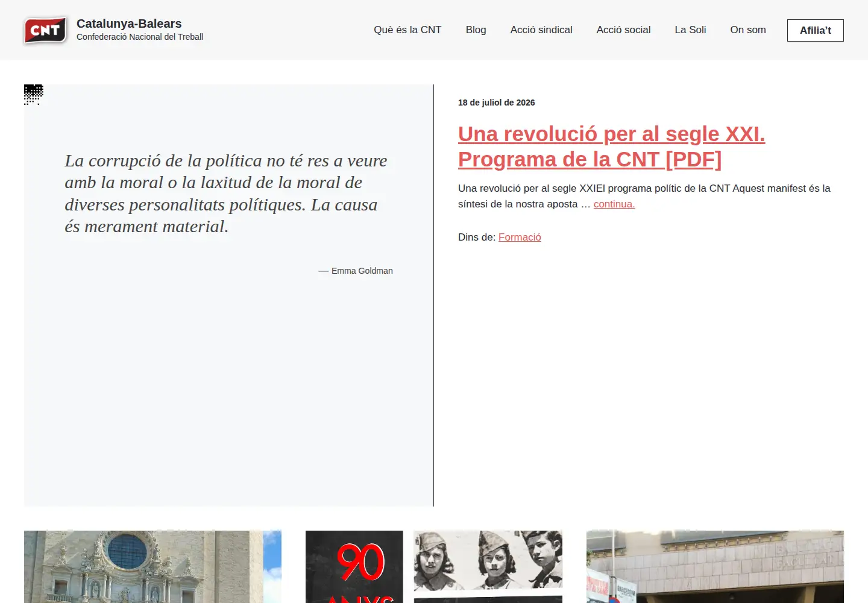Open the 90 anys poster thumbnail
The width and height of the screenshot is (868, 603).
[434, 567]
